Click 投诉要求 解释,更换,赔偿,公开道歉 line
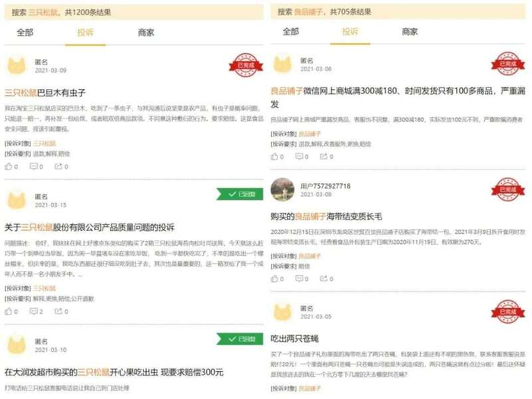Viewport: 532px width, 399px height. coord(49,299)
